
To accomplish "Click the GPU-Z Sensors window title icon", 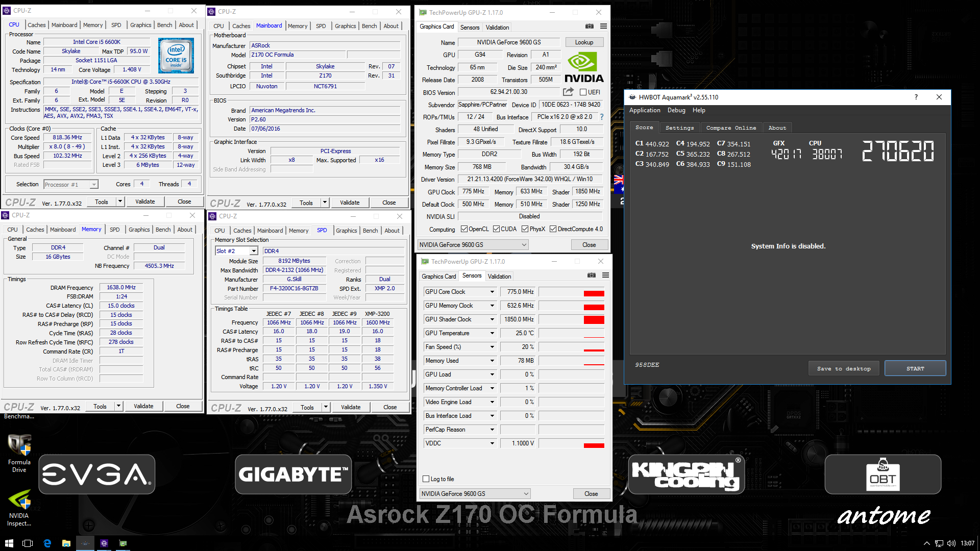I will pos(425,261).
